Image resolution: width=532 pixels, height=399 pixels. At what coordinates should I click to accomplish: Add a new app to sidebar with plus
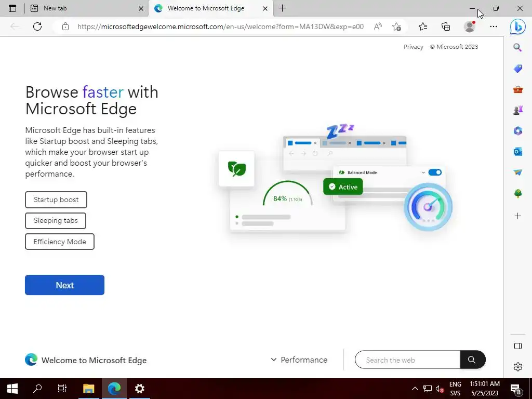[518, 216]
